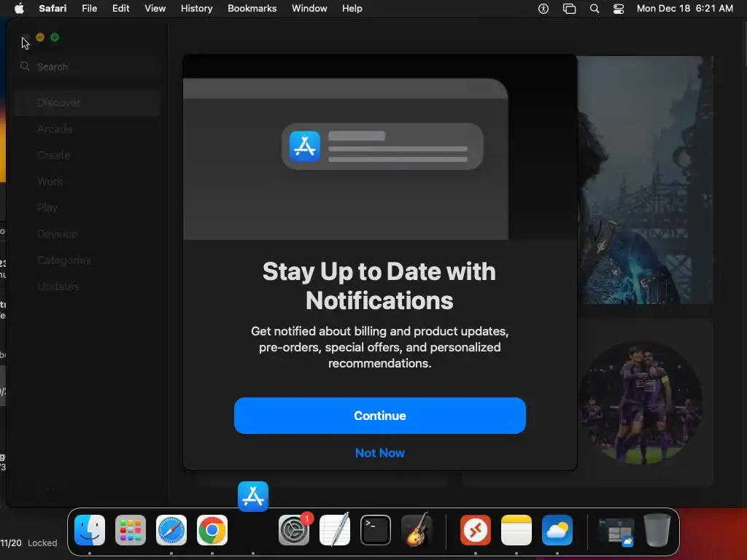Open the recent window stack in Dock
The width and height of the screenshot is (747, 560).
[616, 531]
